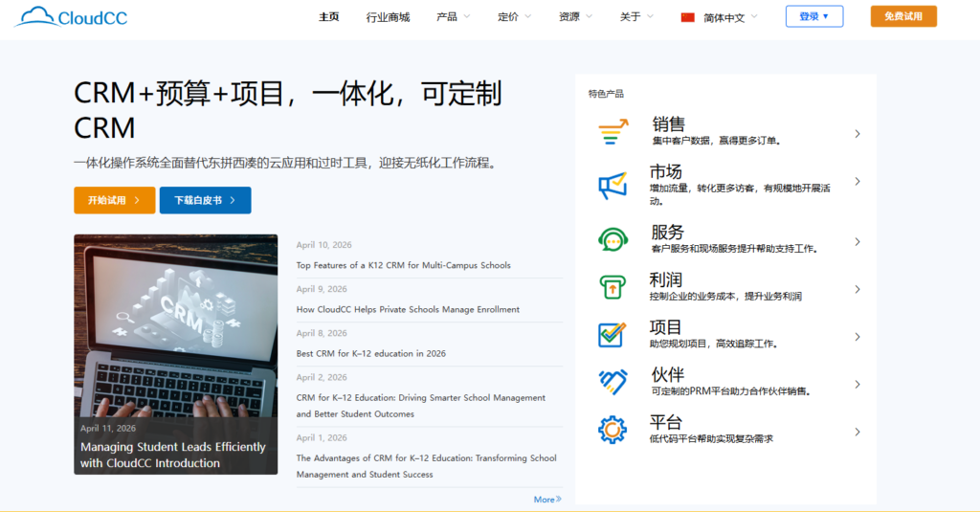The width and height of the screenshot is (980, 512).
Task: Expand the 利润 row chevron
Action: [x=857, y=289]
